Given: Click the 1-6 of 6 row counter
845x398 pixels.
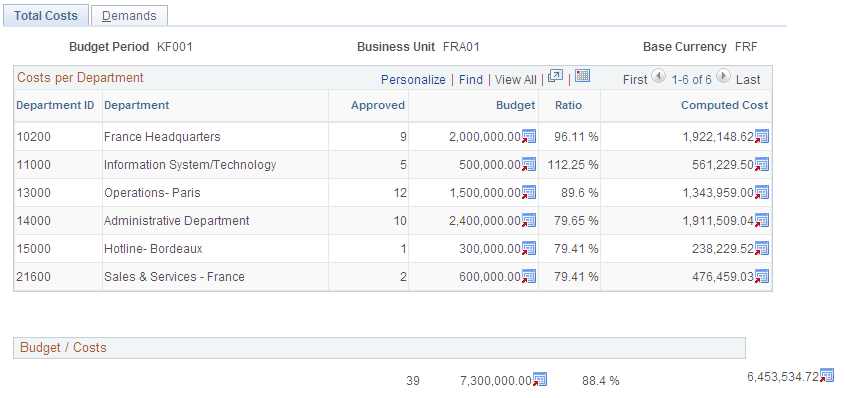Looking at the screenshot, I should [691, 80].
